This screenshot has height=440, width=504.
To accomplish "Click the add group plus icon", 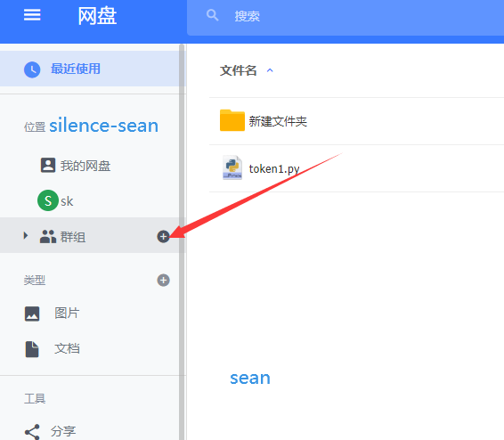I will 163,237.
